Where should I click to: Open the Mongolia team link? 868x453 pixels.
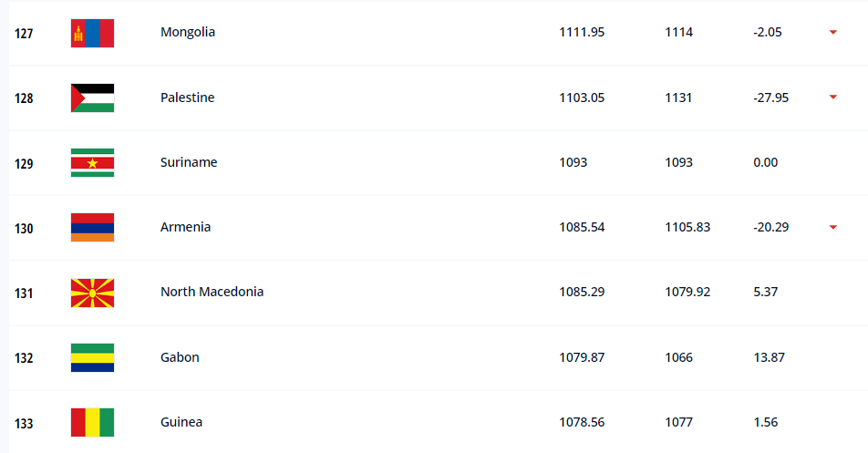coord(188,32)
